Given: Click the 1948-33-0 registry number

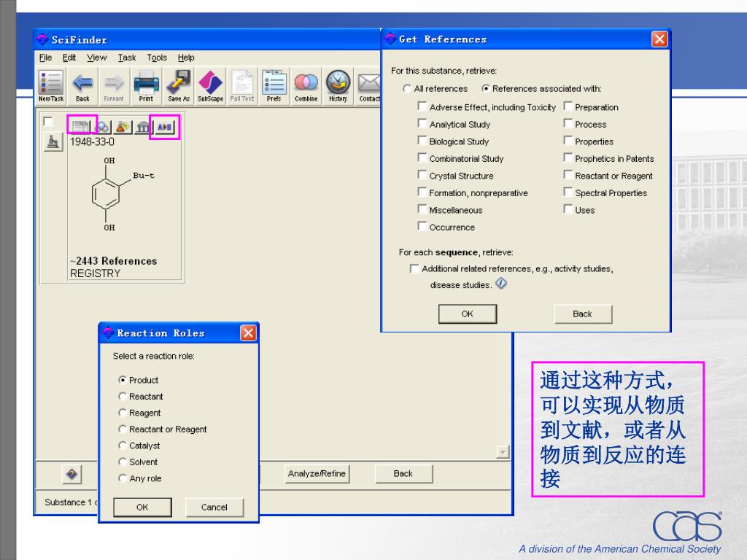Looking at the screenshot, I should tap(92, 142).
